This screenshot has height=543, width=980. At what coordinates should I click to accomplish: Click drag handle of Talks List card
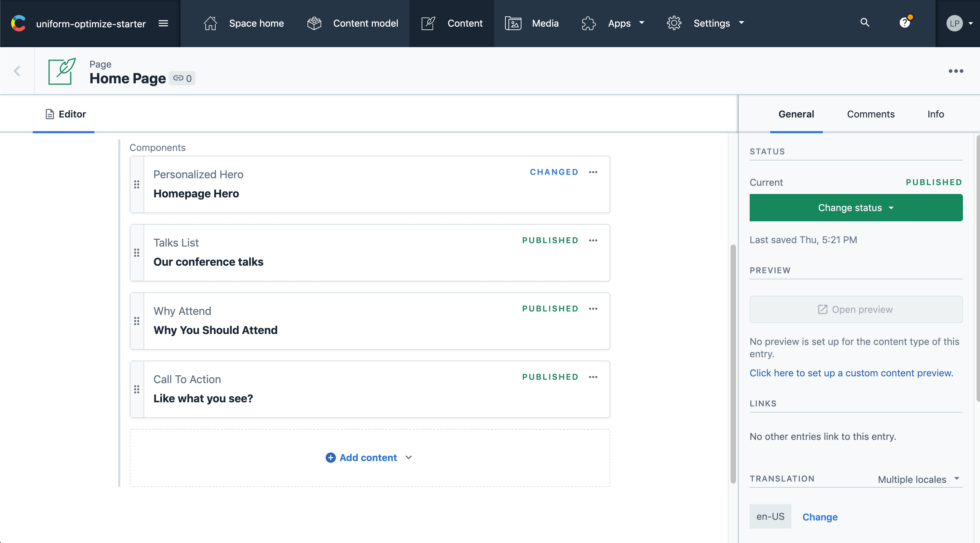pyautogui.click(x=137, y=253)
